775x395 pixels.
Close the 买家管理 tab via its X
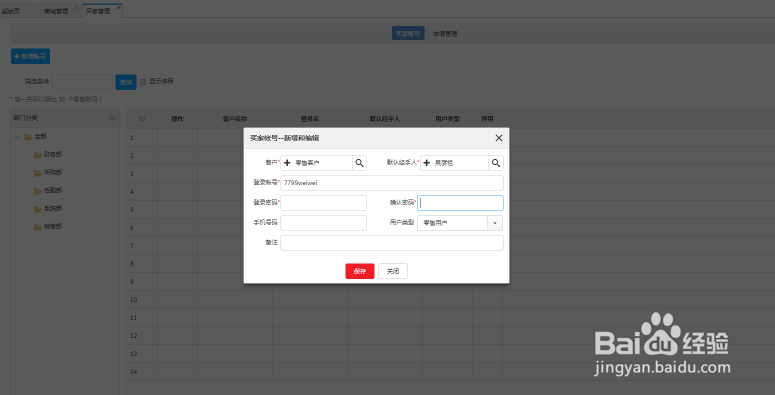(119, 7)
